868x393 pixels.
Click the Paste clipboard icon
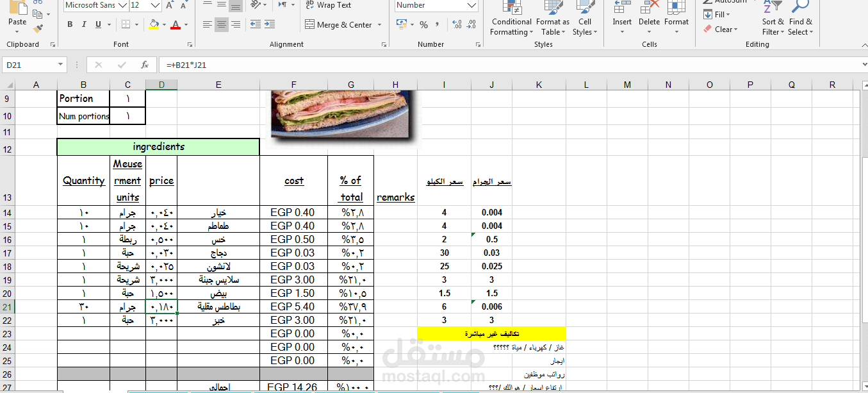pyautogui.click(x=17, y=8)
